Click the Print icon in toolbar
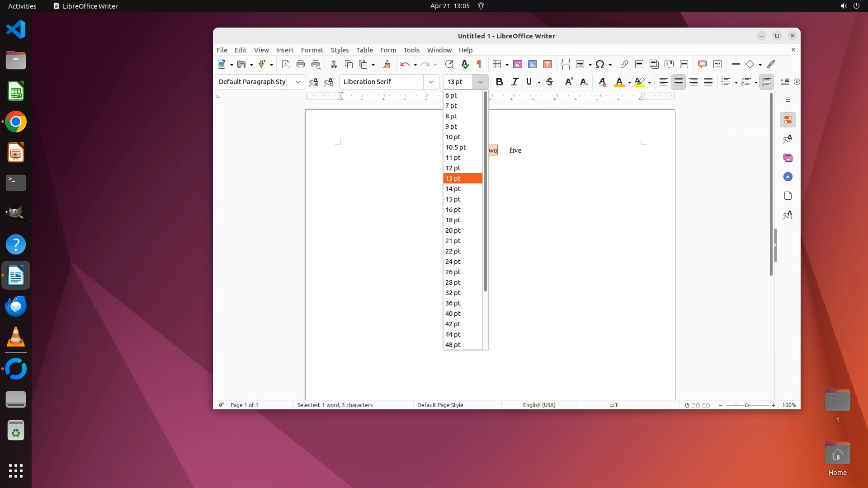 tap(301, 64)
